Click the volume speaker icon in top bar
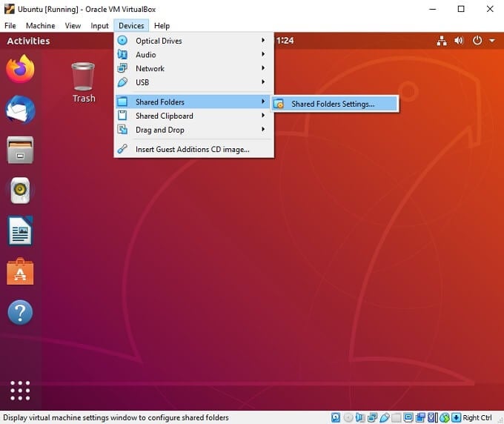This screenshot has height=424, width=504. pos(459,41)
